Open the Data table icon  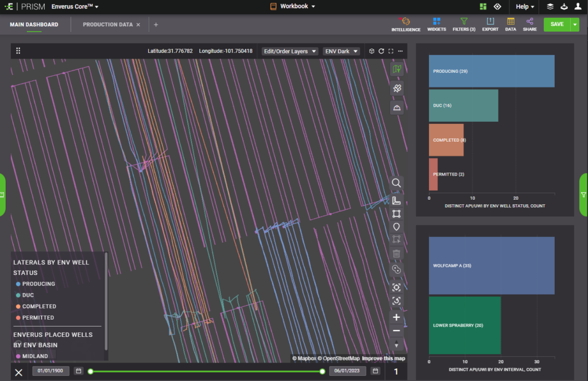pos(510,22)
